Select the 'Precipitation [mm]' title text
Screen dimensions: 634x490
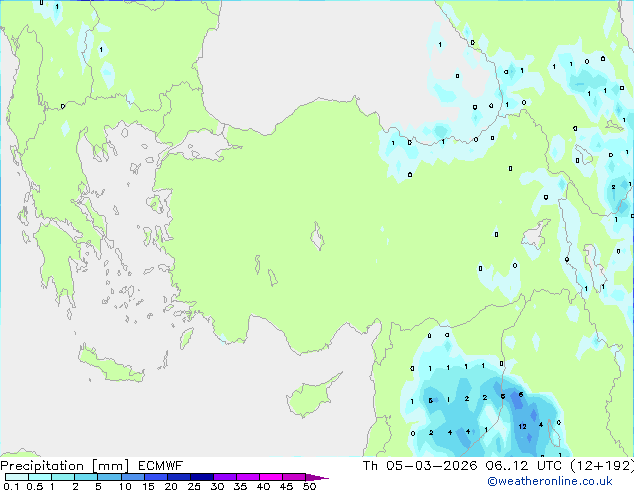coord(65,466)
